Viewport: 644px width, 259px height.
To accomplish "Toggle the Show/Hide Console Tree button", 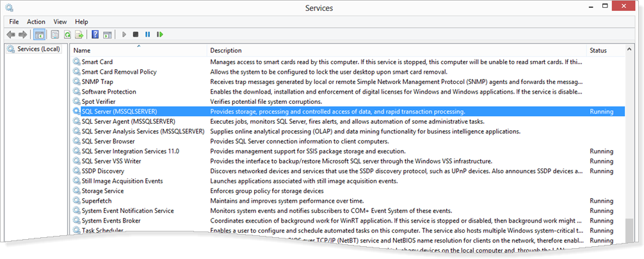I will 39,35.
